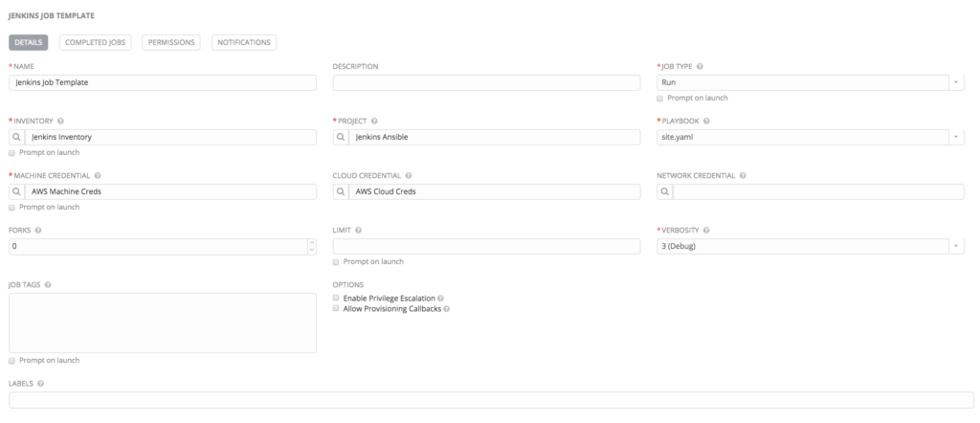The width and height of the screenshot is (980, 423).
Task: Switch to Completed Jobs tab
Action: tap(96, 42)
